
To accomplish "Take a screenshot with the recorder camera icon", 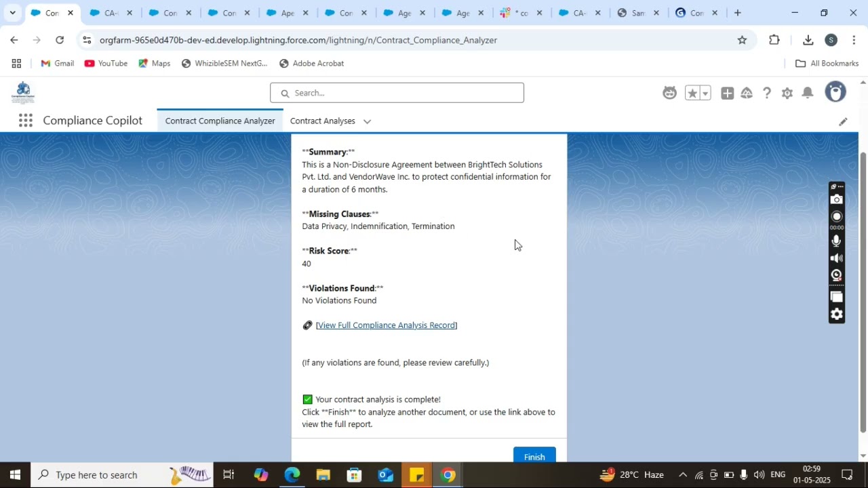I will pyautogui.click(x=837, y=199).
